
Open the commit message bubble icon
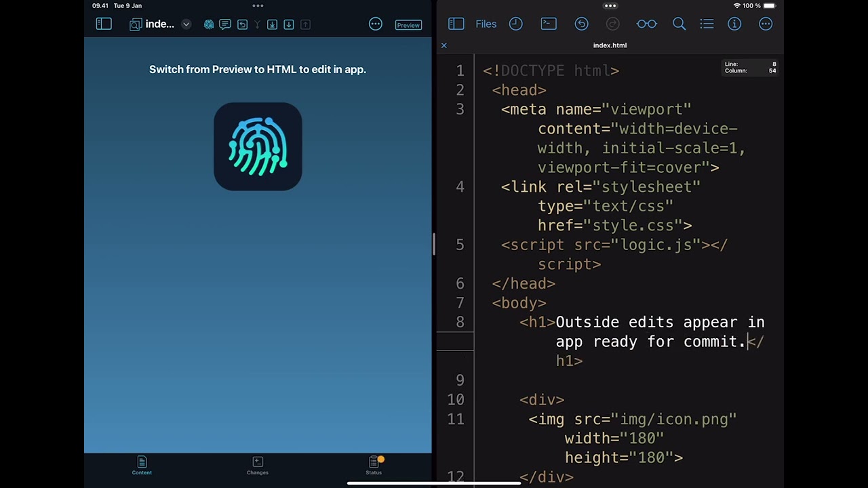tap(225, 24)
